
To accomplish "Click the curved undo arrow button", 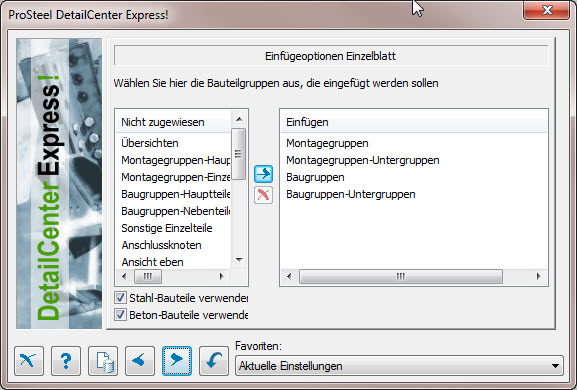I will point(214,361).
